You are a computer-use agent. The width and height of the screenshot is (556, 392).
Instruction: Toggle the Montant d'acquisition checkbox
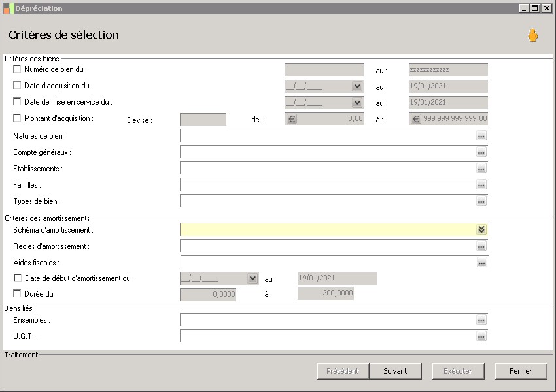coord(17,118)
